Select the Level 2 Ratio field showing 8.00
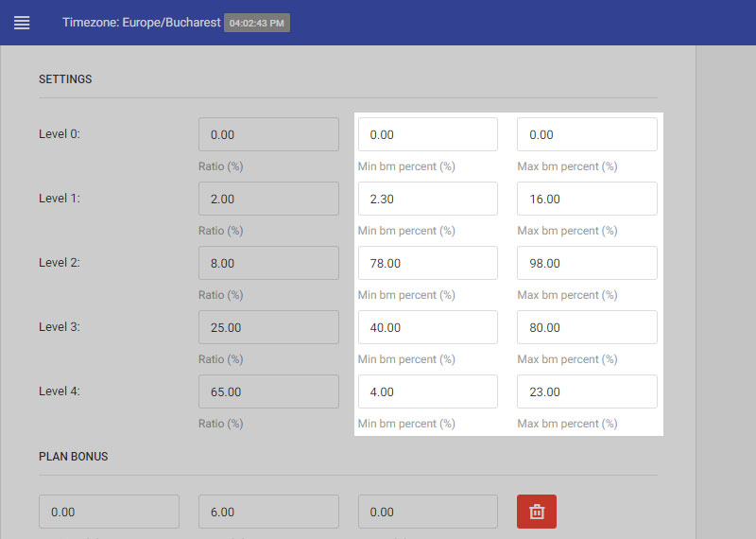 pos(268,263)
